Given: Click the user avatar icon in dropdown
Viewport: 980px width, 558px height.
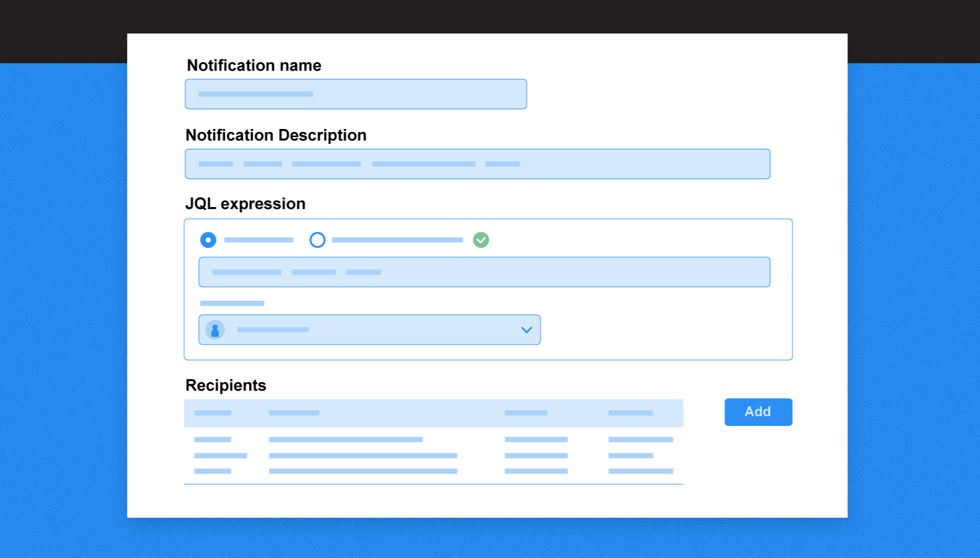Looking at the screenshot, I should (x=215, y=330).
